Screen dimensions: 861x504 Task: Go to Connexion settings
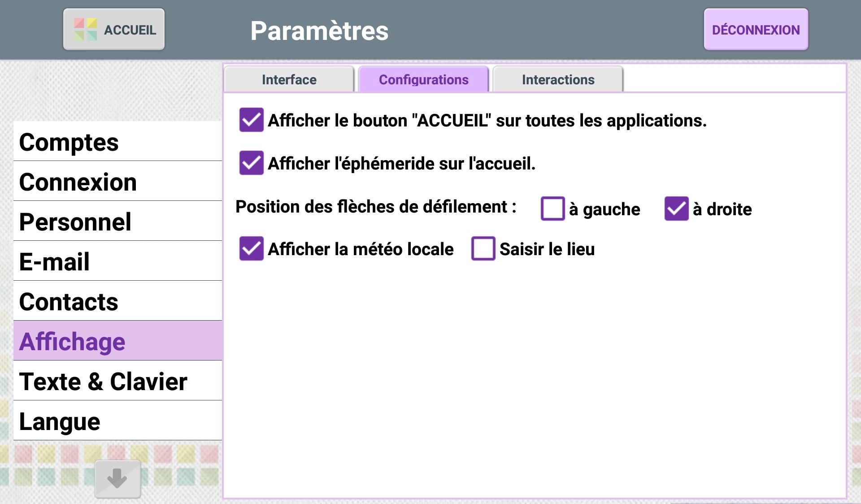coord(118,181)
